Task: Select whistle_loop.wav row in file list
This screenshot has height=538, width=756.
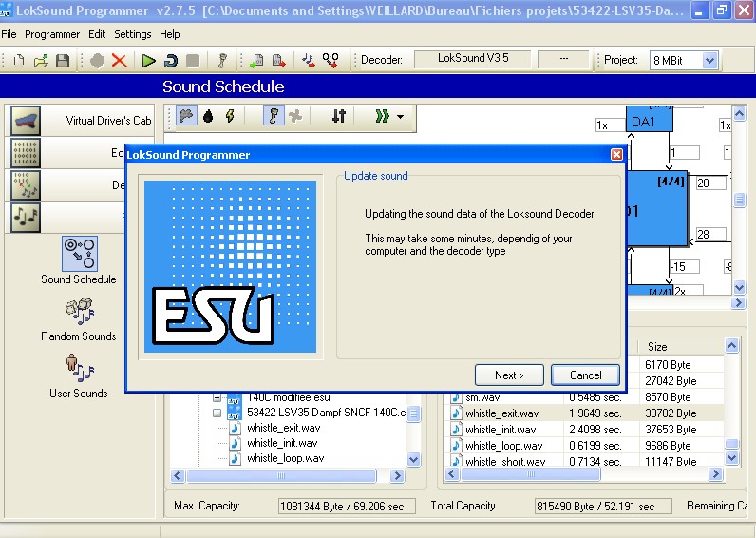Action: point(583,446)
